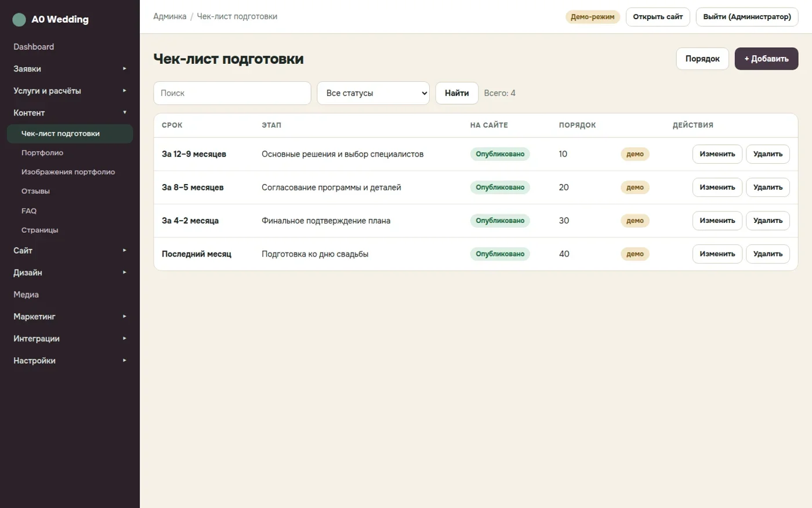Click the A0 Wedding green logo circle
Viewport: 812px width, 508px height.
(19, 20)
